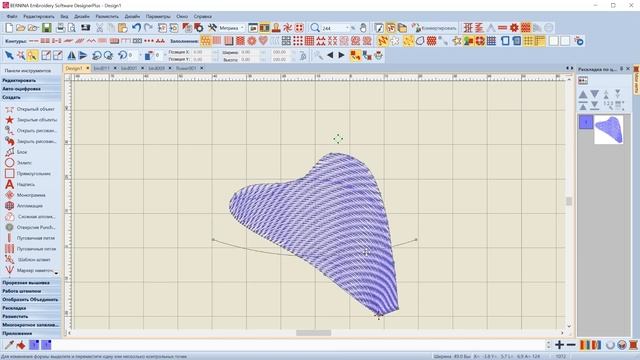
Task: Open a design file with folder icon
Action: (20, 28)
